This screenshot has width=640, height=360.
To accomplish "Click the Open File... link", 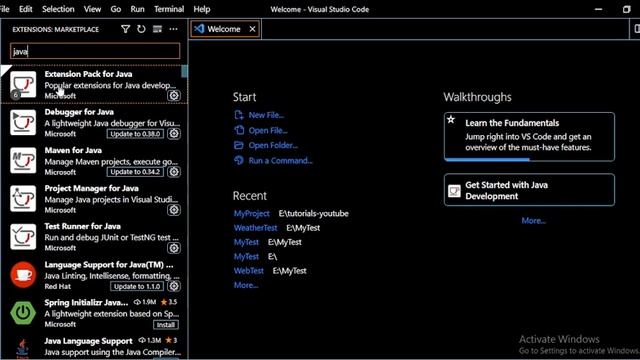I will pos(268,131).
